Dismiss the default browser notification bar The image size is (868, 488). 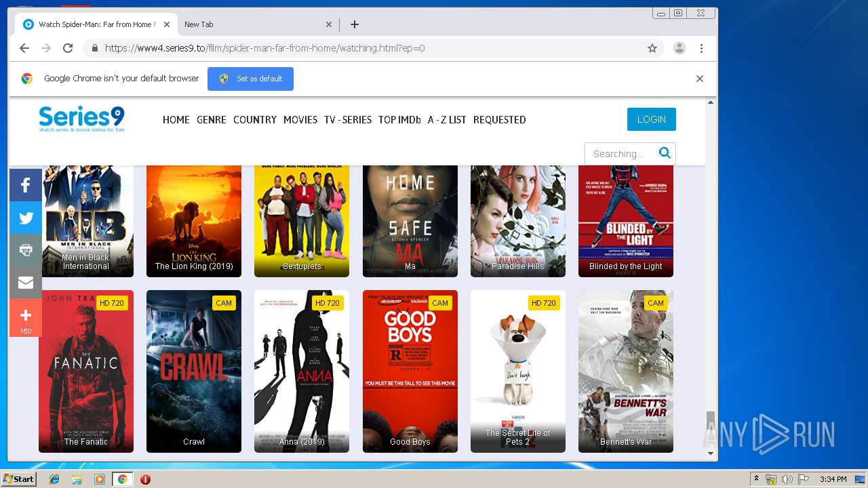700,79
